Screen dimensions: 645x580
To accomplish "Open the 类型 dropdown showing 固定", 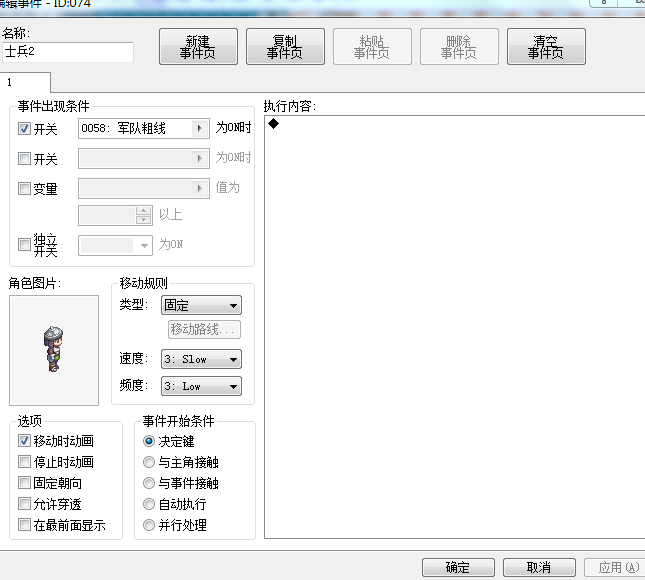I will pos(201,305).
